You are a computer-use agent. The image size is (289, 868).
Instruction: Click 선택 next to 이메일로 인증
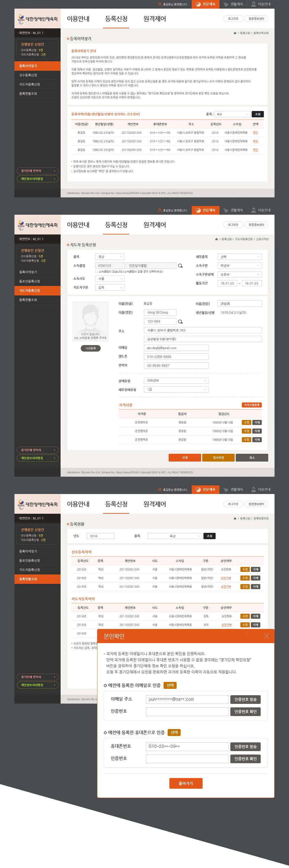[x=170, y=685]
